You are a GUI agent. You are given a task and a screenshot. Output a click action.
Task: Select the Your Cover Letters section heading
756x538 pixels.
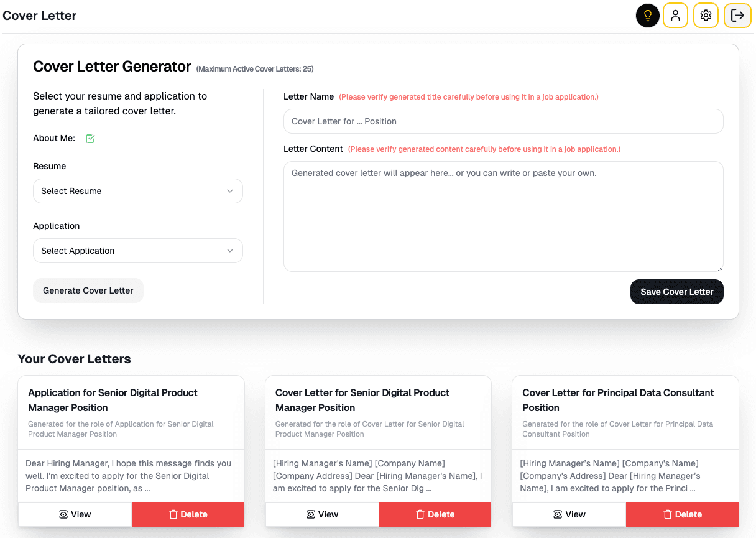point(74,359)
